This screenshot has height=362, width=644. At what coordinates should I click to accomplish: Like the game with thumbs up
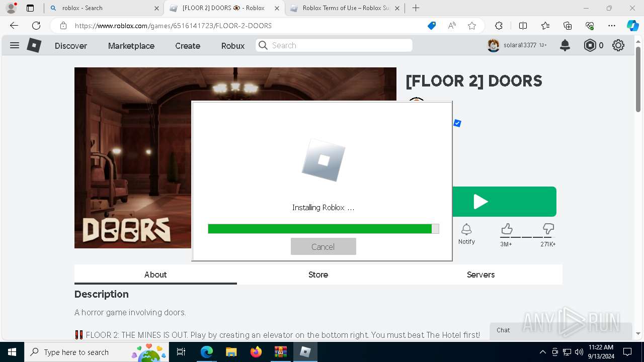pos(507,229)
